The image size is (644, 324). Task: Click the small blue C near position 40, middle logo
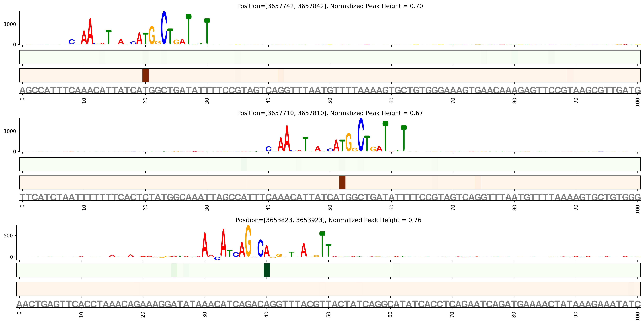point(269,149)
